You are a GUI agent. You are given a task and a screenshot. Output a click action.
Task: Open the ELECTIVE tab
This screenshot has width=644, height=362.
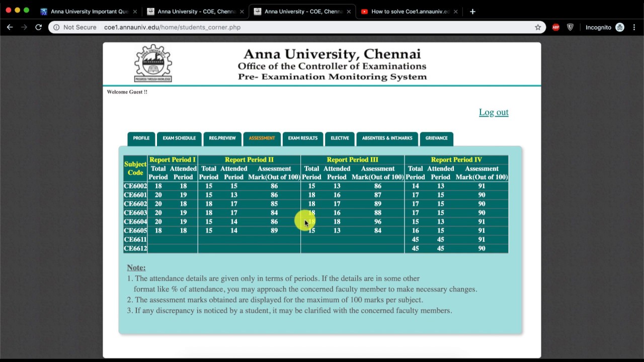340,138
